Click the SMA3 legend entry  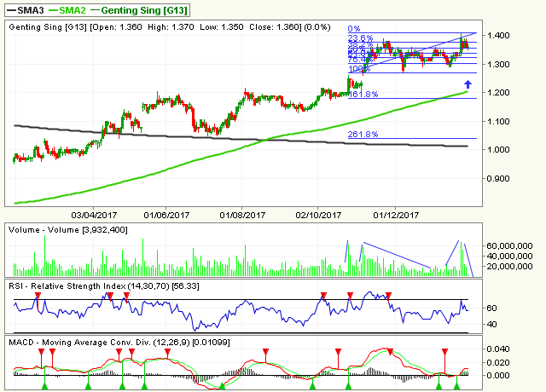pyautogui.click(x=26, y=10)
